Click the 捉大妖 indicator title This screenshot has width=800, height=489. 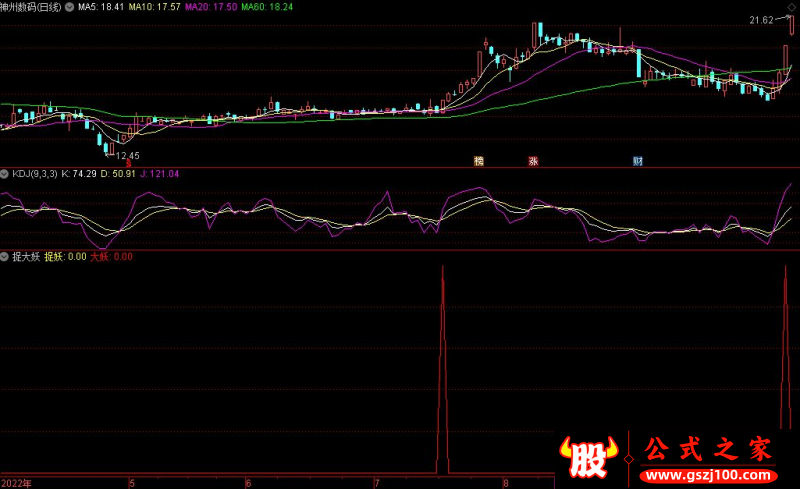[24, 257]
